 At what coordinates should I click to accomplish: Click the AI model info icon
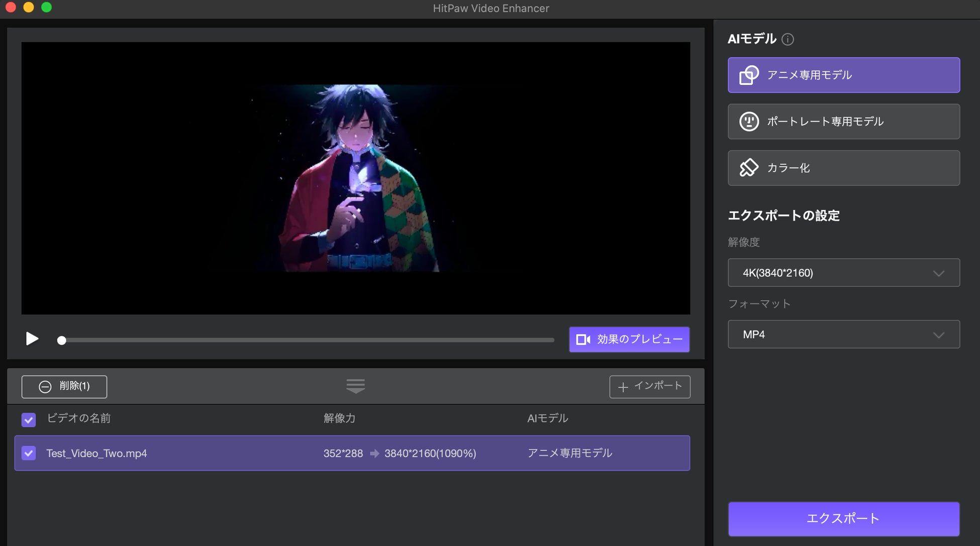tap(788, 39)
